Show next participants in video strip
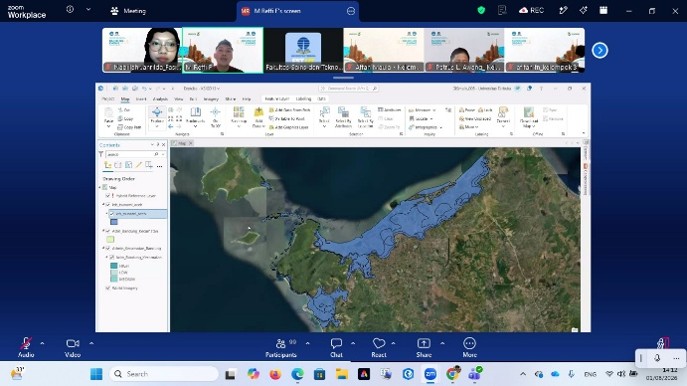Screen dimensions: 687x386 (x=600, y=50)
